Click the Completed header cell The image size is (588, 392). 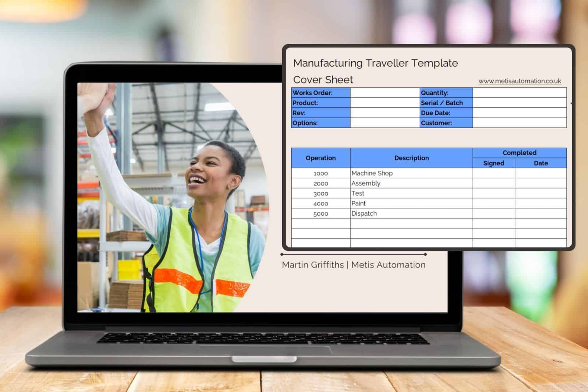point(520,153)
